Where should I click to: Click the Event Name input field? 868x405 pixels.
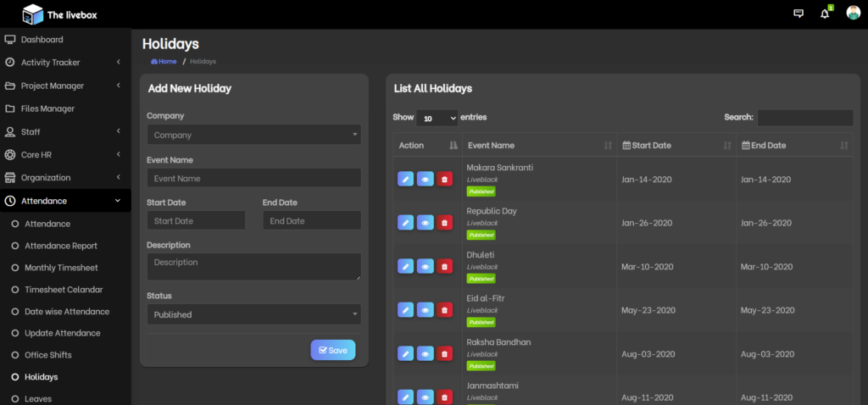253,179
